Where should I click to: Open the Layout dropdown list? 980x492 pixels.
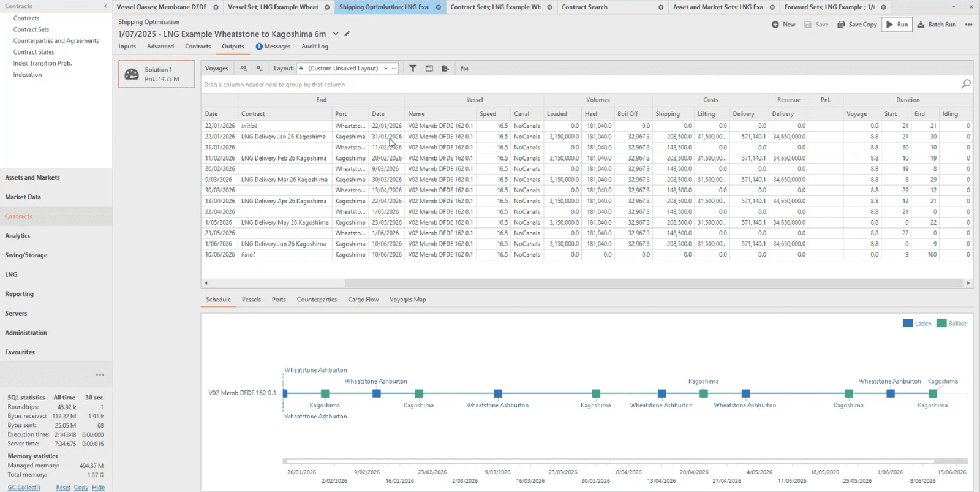pos(385,69)
